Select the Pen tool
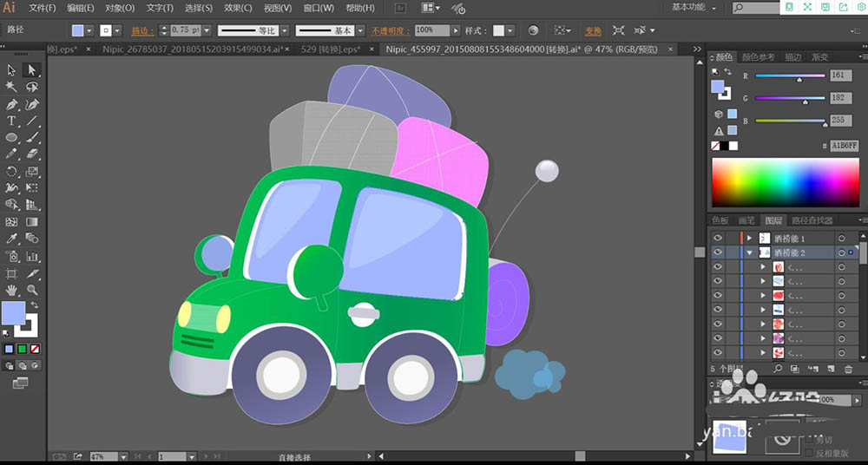Image resolution: width=868 pixels, height=465 pixels. click(x=11, y=104)
